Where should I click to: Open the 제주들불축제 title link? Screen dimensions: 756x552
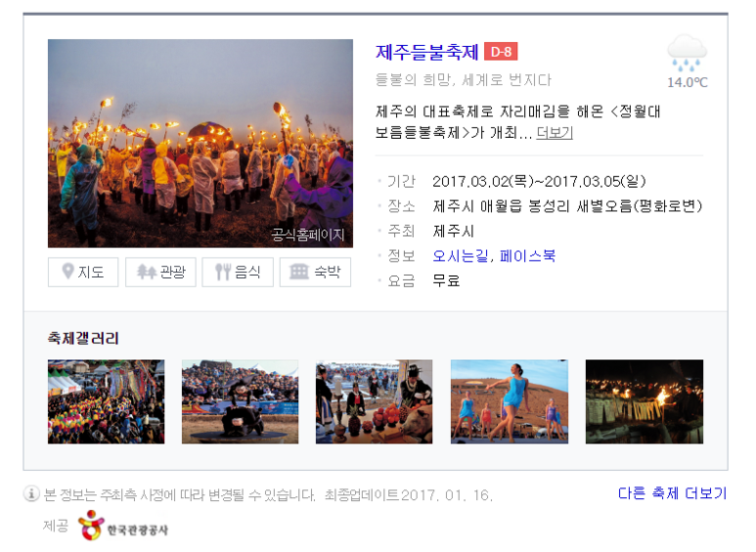click(x=426, y=52)
